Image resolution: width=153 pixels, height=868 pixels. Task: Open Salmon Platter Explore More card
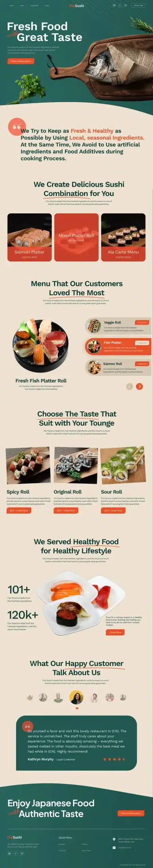point(30,237)
